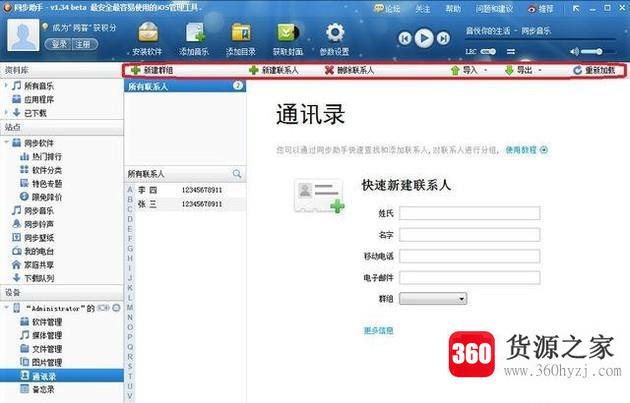Select 所有音乐 in library tree

point(39,86)
